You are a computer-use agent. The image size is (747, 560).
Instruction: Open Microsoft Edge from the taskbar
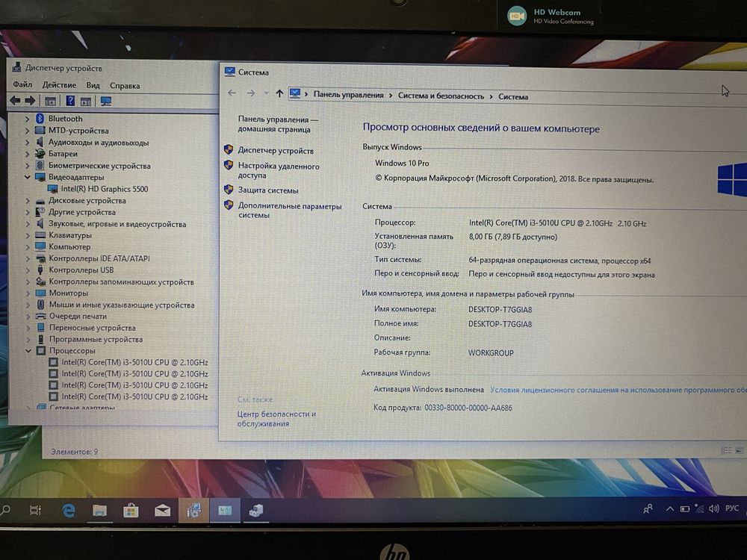tap(69, 511)
